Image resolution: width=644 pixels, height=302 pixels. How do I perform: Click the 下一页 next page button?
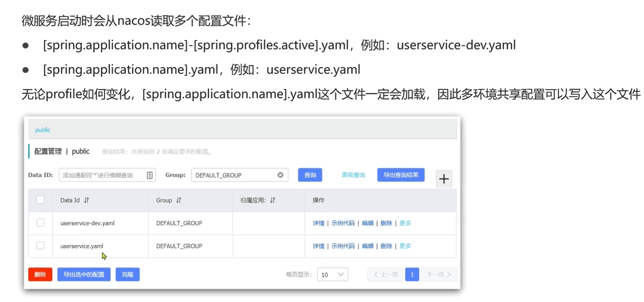click(439, 274)
